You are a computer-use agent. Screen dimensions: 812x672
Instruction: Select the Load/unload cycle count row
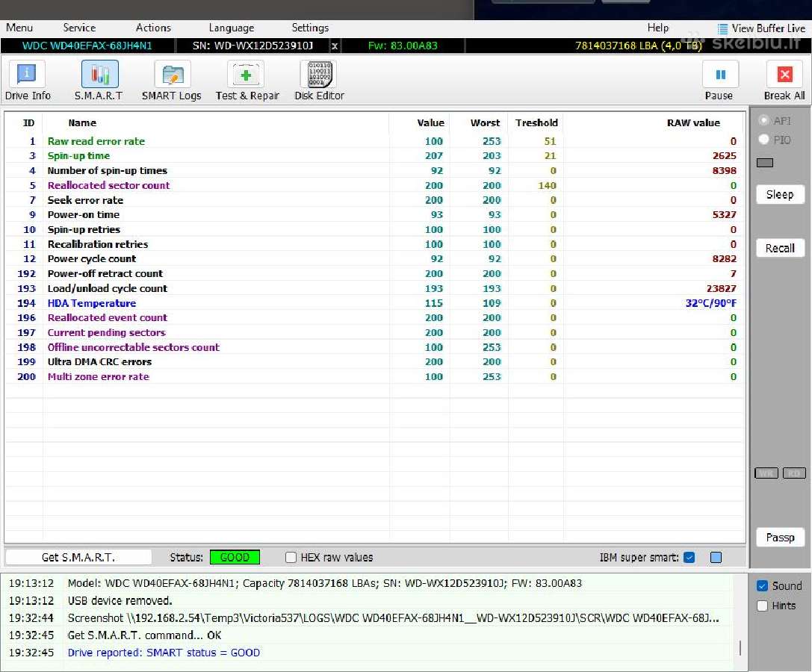click(375, 288)
